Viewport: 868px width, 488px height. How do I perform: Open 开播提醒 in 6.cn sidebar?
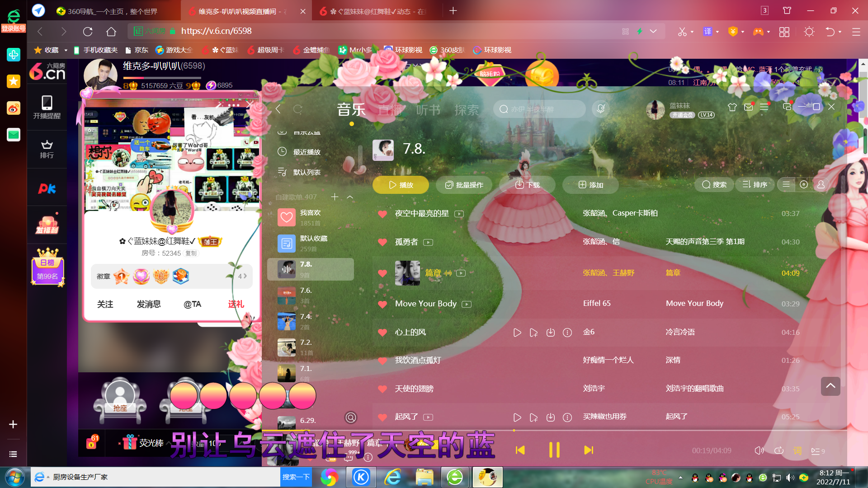tap(47, 107)
